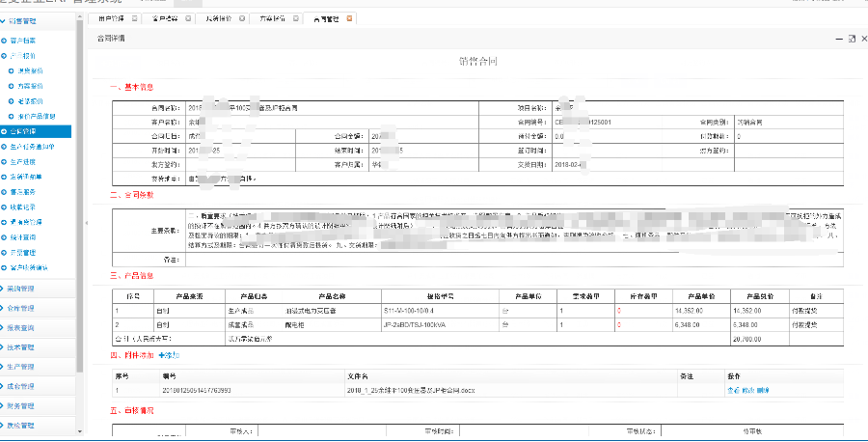868x442 pixels.
Task: Expand the 报表查询 section
Action: coord(20,328)
